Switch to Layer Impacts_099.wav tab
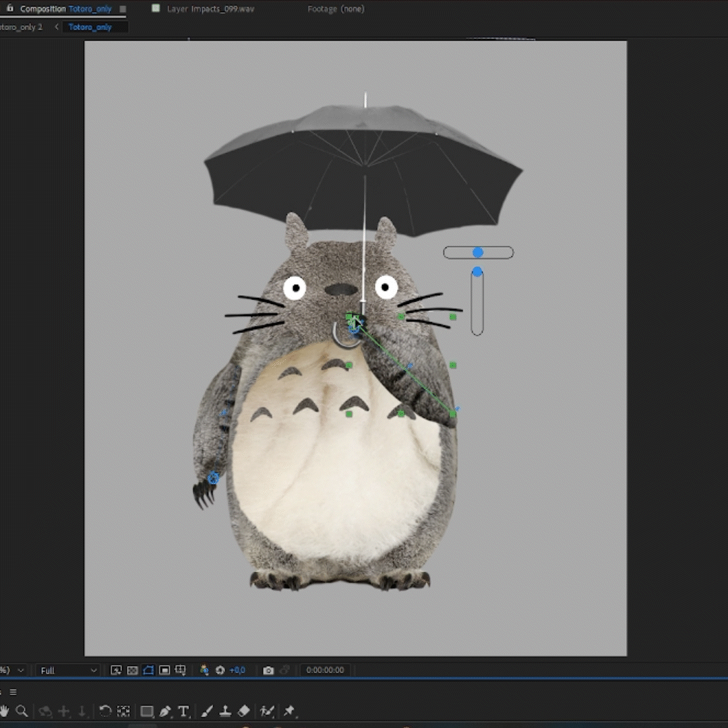The height and width of the screenshot is (728, 728). (210, 9)
